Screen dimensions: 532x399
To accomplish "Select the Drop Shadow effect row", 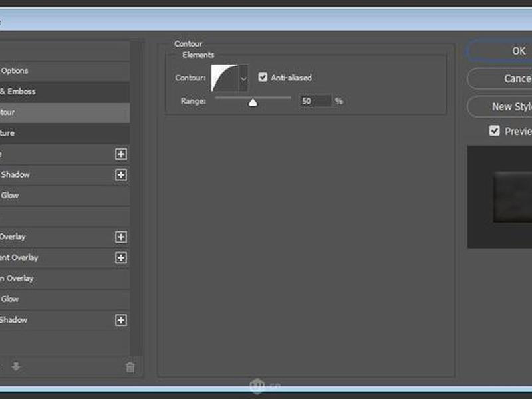I will pyautogui.click(x=65, y=320).
